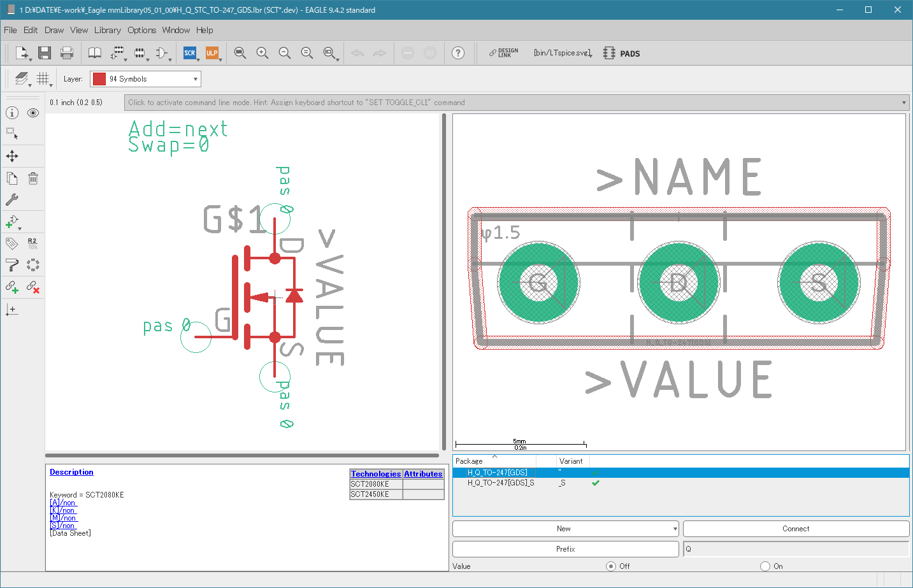Screen dimensions: 913x588
Task: Run a ULP with orange icon
Action: (212, 53)
